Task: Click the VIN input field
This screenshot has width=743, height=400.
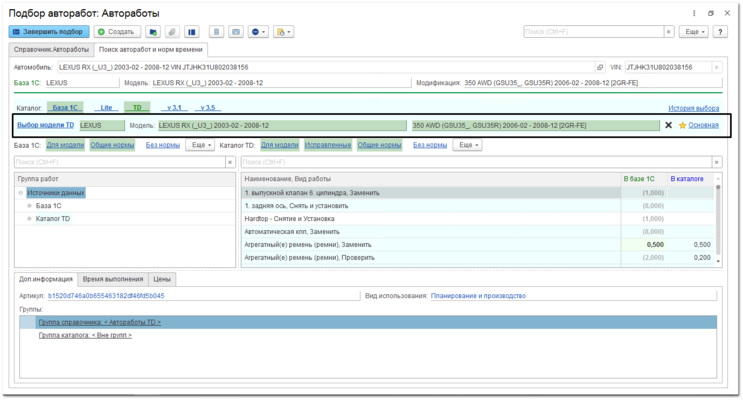Action: click(x=668, y=67)
